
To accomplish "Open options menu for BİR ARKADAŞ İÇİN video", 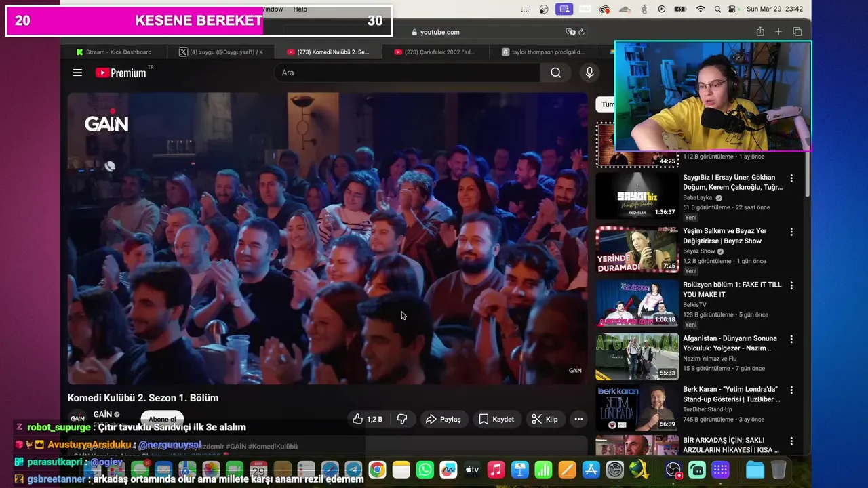I will click(791, 441).
